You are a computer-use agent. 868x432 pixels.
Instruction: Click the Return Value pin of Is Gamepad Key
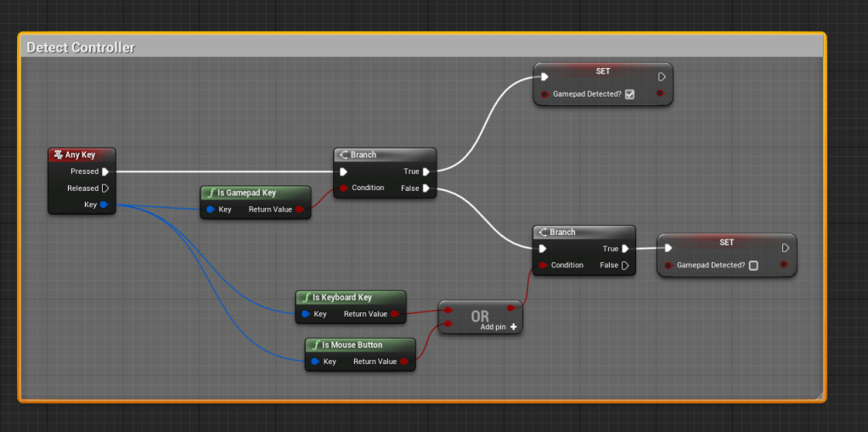[x=300, y=210]
